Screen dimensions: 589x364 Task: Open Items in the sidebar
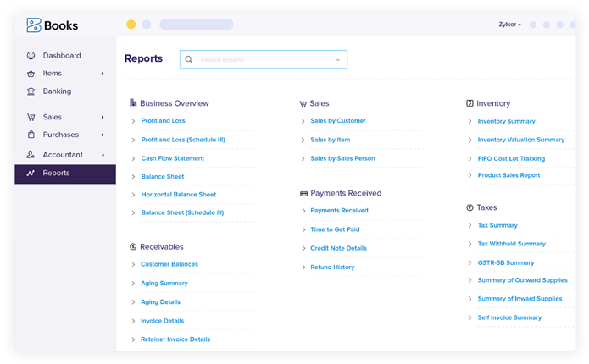coord(53,73)
